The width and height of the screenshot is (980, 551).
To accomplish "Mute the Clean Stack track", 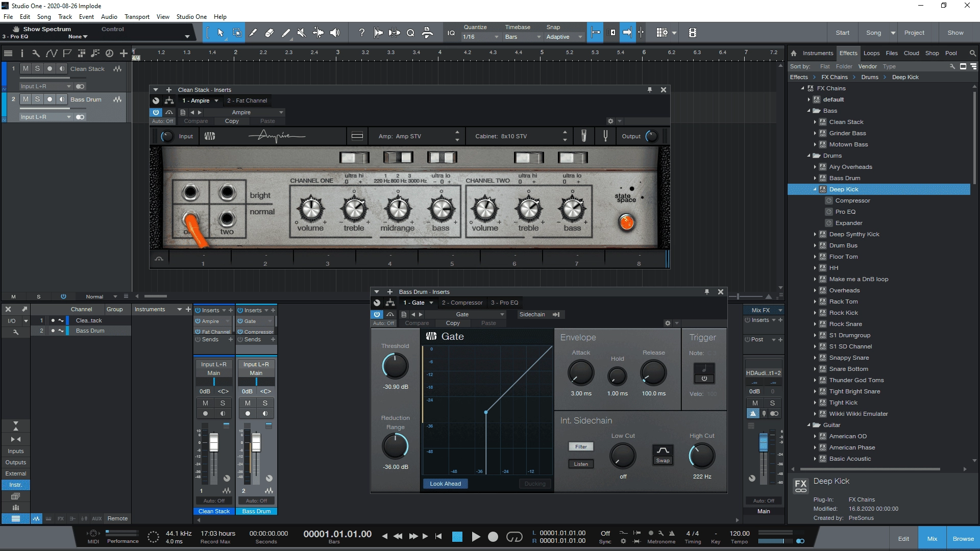I will click(26, 68).
